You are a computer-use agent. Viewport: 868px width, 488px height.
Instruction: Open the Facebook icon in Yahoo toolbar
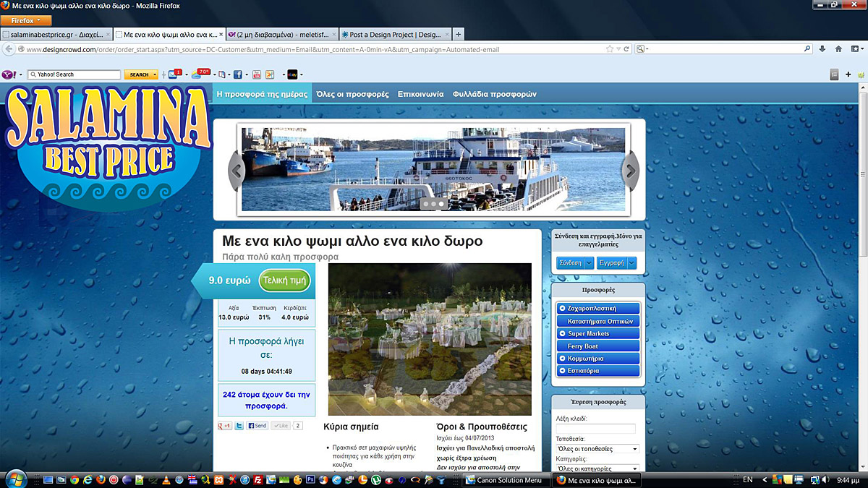pyautogui.click(x=237, y=74)
